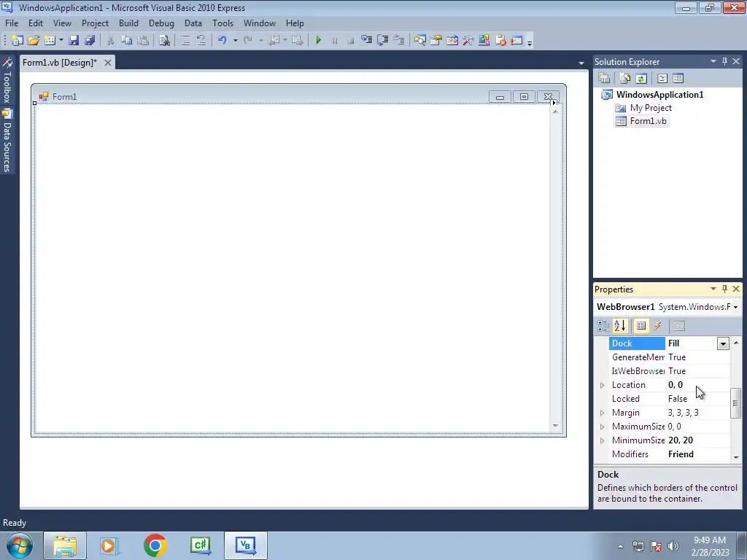Toggle Categorized view in Properties panel
Screen dimensions: 747x560
(x=603, y=326)
